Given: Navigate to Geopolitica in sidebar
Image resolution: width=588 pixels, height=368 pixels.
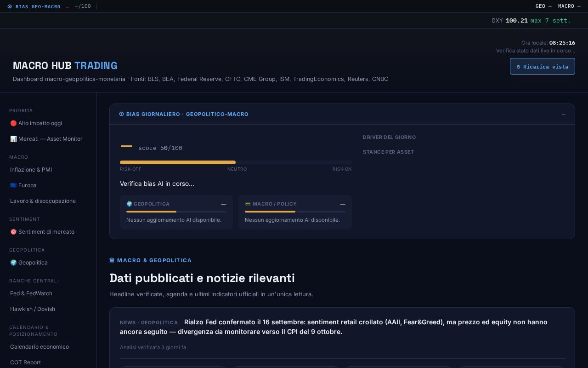Looking at the screenshot, I should [48, 263].
